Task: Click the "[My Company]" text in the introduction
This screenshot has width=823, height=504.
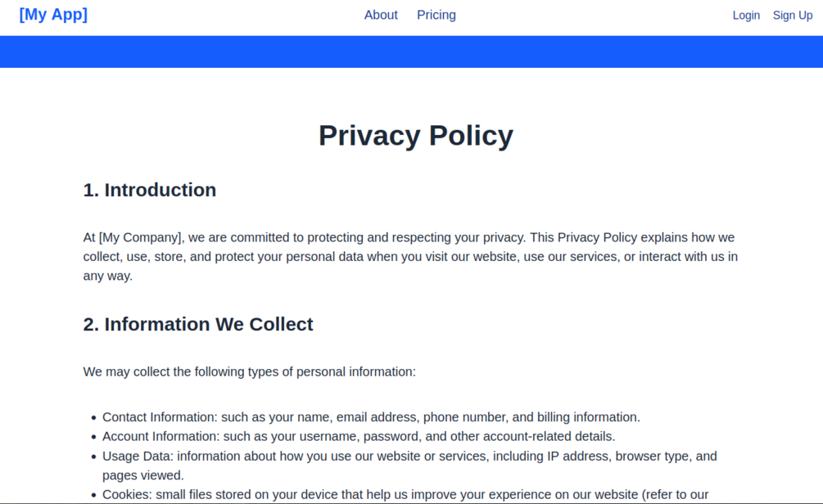Action: point(140,237)
